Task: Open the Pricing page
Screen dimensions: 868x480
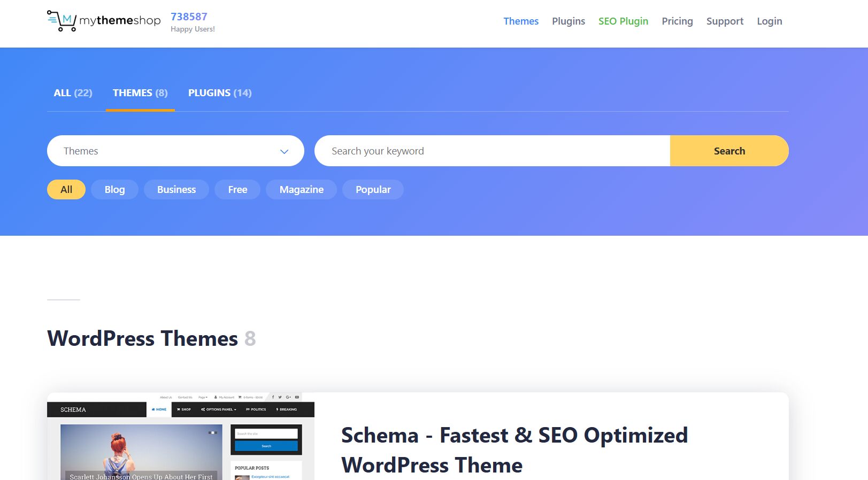Action: (x=677, y=21)
